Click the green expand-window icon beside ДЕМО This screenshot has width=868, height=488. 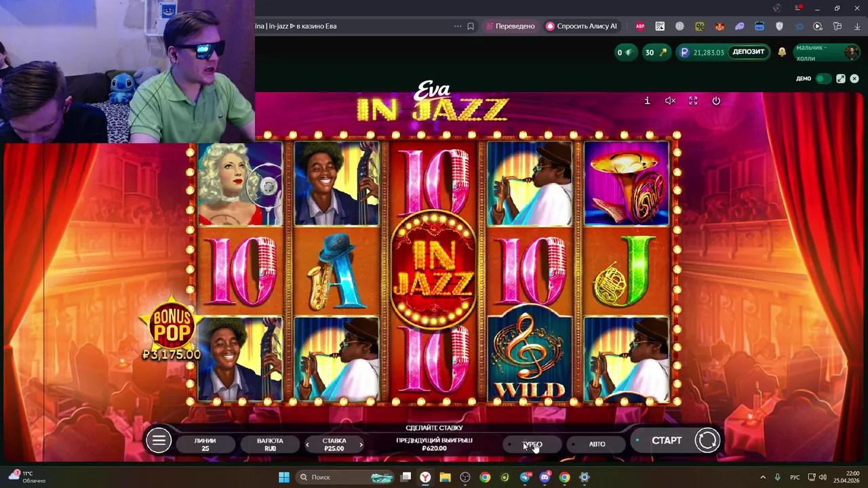coord(841,79)
